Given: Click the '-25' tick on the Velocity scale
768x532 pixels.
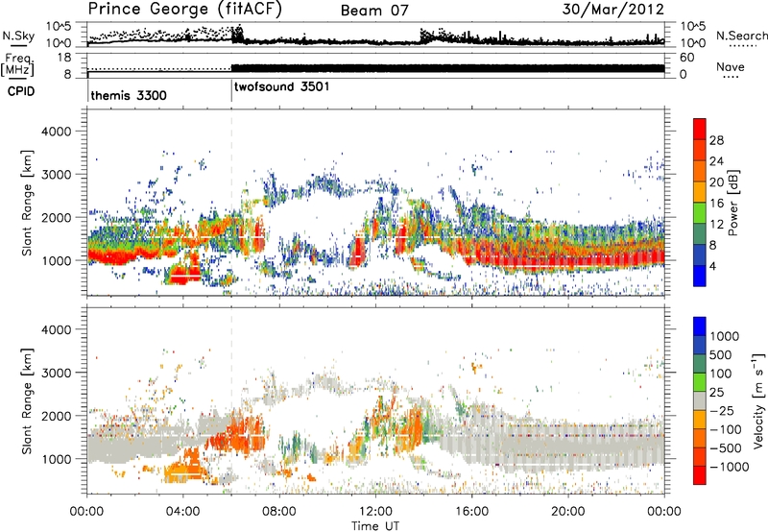Looking at the screenshot, I should click(723, 410).
